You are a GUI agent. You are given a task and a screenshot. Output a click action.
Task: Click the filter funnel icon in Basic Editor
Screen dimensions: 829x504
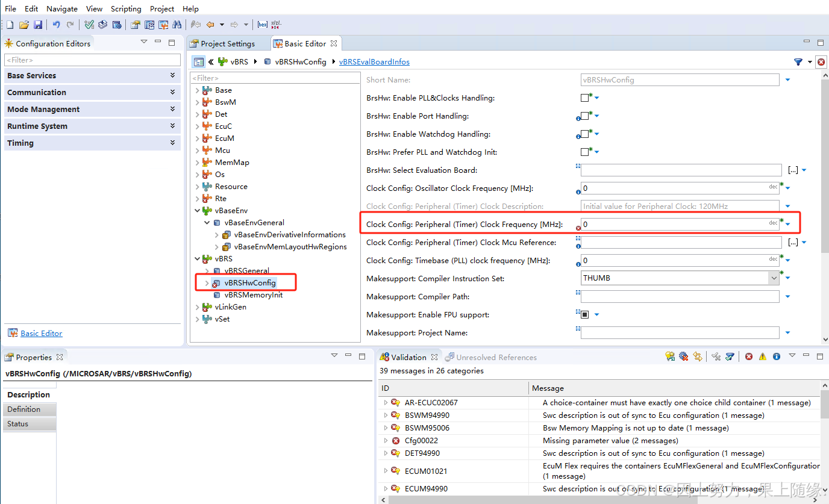[798, 61]
